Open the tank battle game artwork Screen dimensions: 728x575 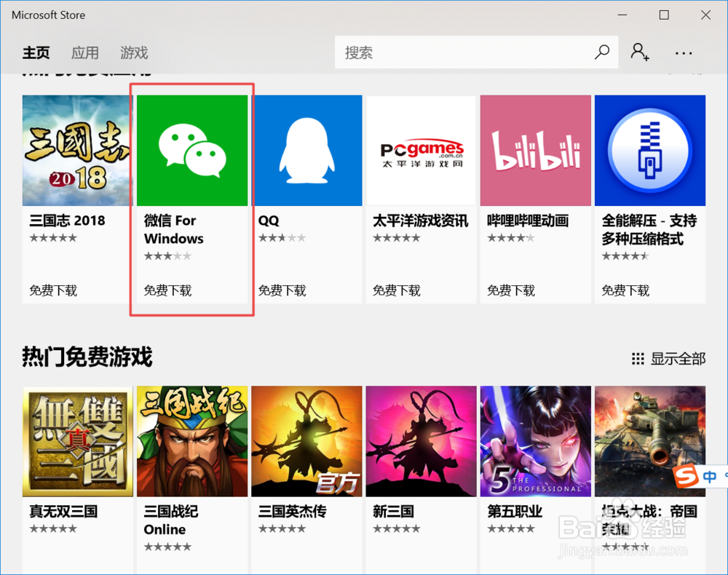click(x=650, y=441)
